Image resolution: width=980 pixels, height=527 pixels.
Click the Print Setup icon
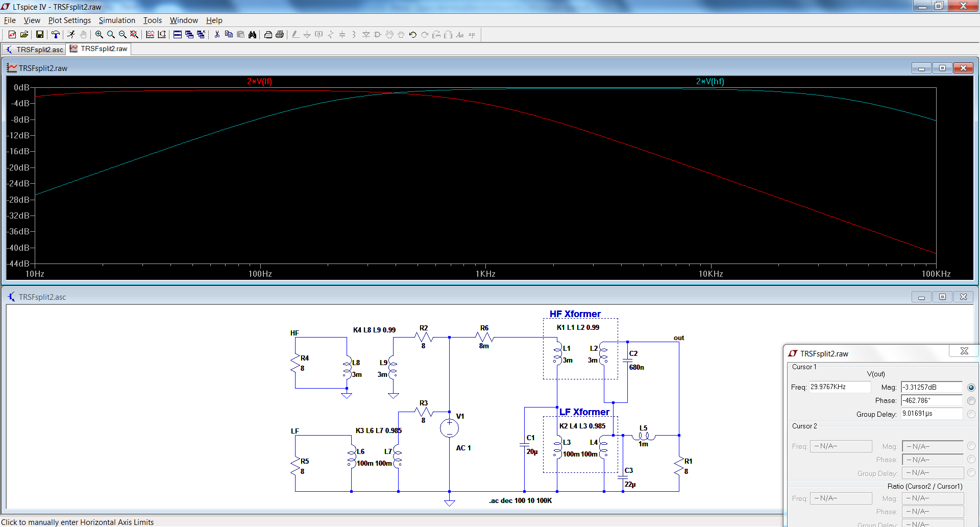268,35
